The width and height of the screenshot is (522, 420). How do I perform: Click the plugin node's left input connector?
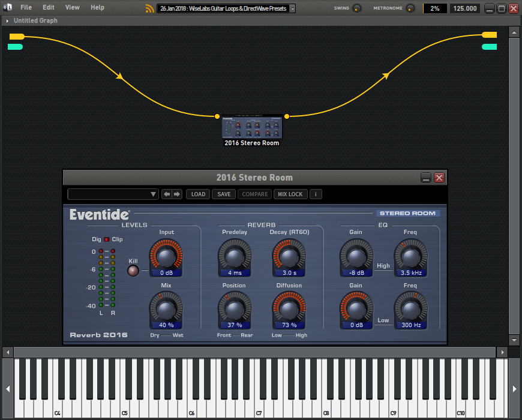[x=217, y=116]
